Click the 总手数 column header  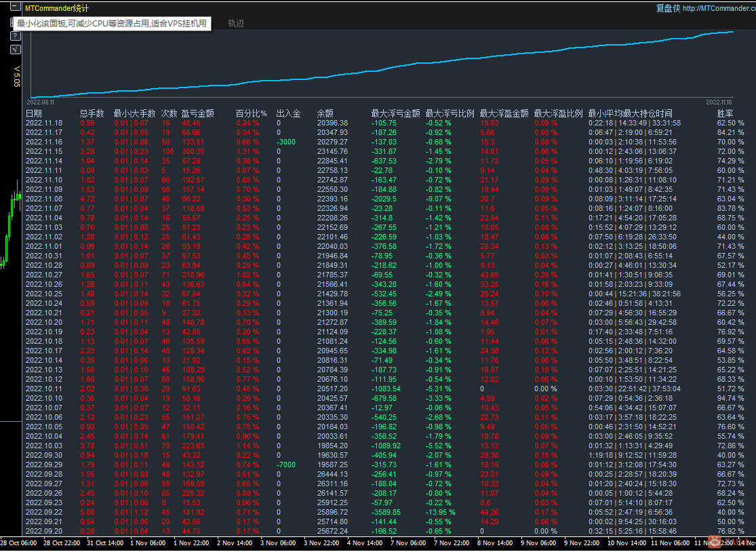(x=92, y=113)
